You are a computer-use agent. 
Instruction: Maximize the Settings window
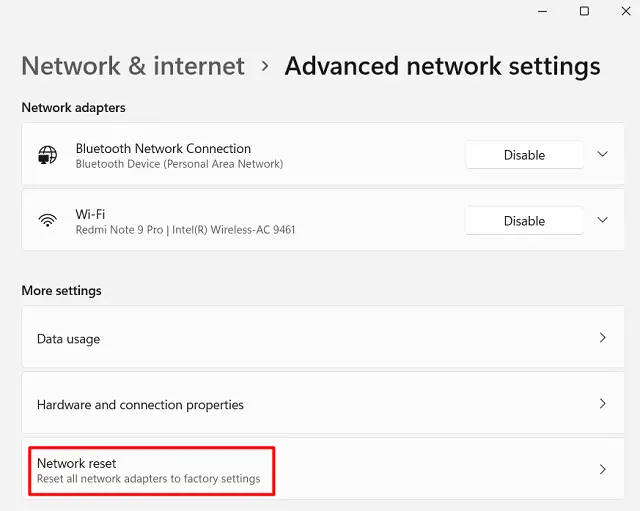(x=584, y=11)
